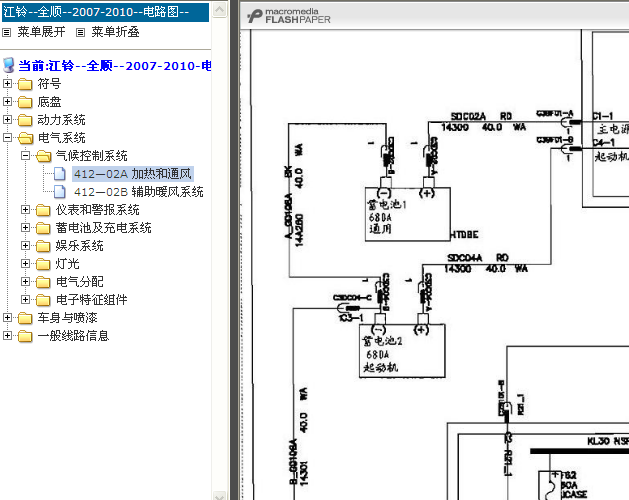Click the 灯光 folder icon

[43, 264]
